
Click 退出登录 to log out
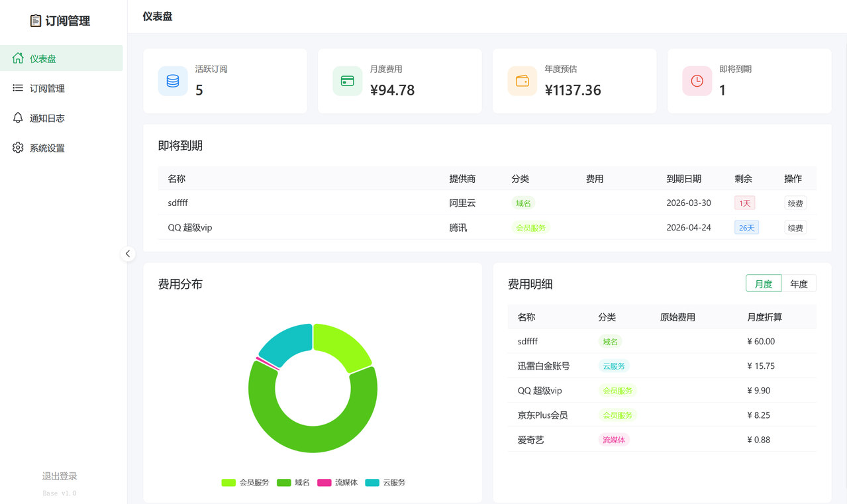tap(60, 476)
